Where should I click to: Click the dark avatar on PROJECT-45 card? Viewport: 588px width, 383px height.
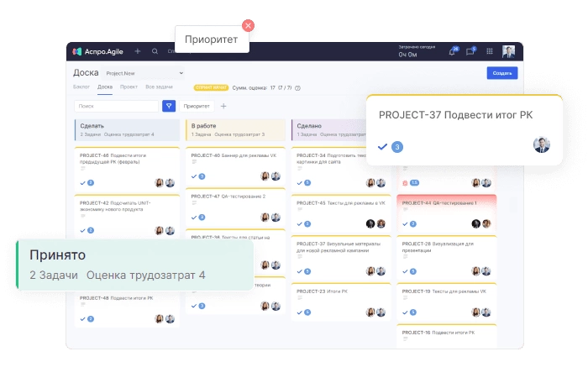click(x=370, y=224)
